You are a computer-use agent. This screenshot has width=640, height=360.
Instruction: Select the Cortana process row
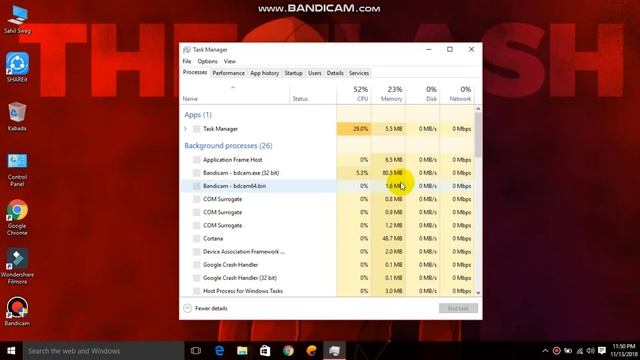click(x=327, y=238)
